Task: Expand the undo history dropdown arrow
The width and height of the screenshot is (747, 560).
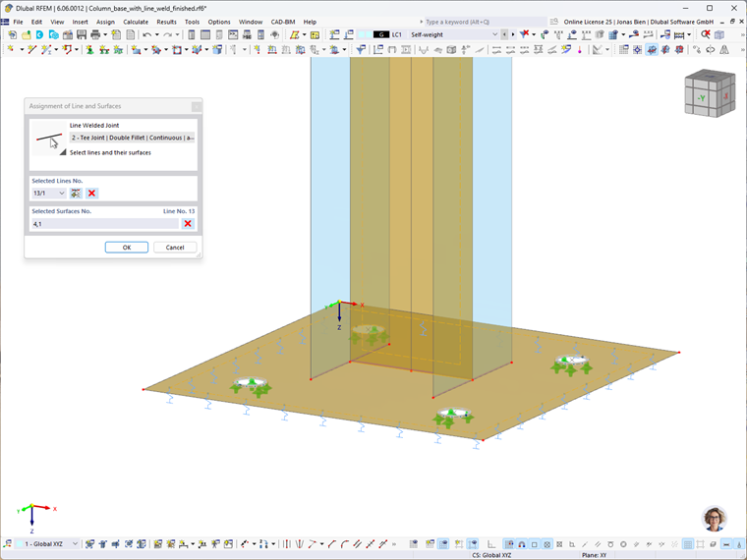Action: tap(156, 34)
